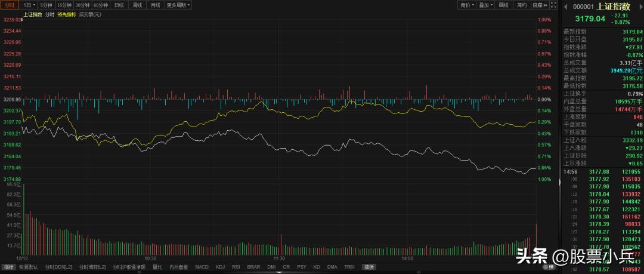Expand the 更多周期 dropdown
This screenshot has height=274, width=644.
(x=178, y=5)
